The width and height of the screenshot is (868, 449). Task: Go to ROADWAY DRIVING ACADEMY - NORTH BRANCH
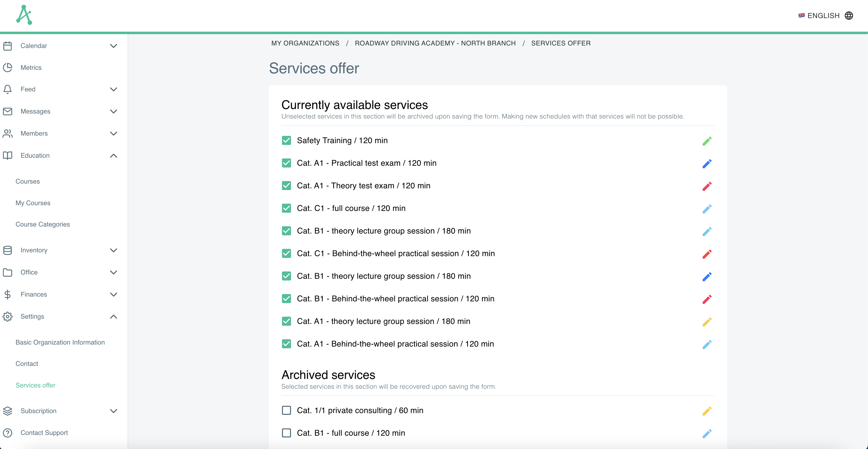point(435,43)
